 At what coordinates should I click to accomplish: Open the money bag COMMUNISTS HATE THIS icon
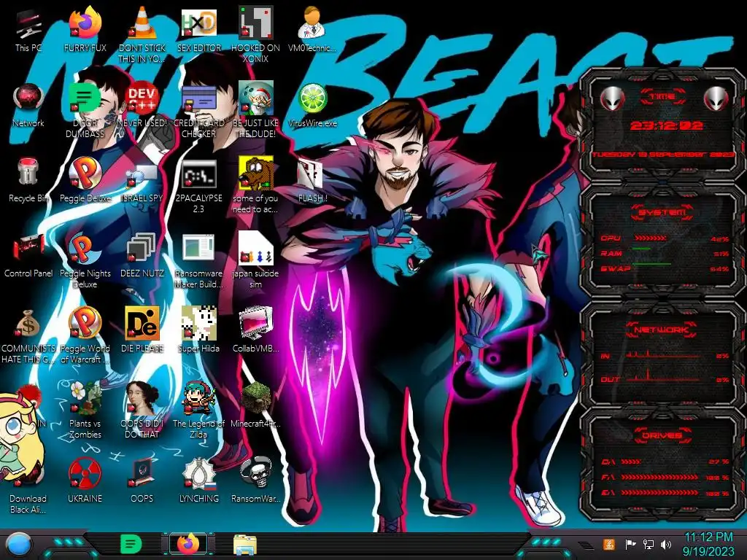[28, 324]
